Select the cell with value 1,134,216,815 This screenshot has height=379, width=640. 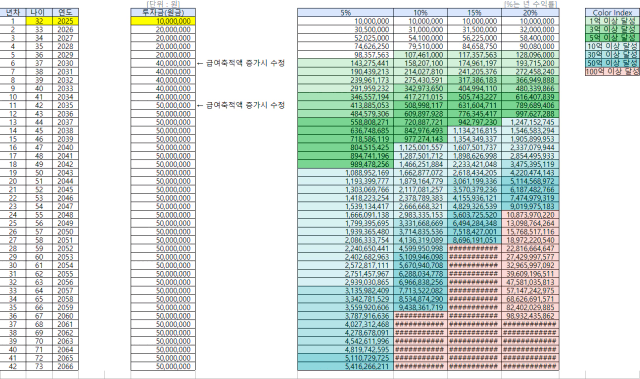pyautogui.click(x=474, y=131)
